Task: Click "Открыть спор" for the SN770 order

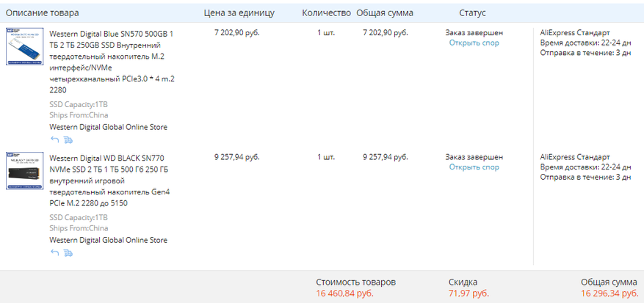Action: [x=474, y=167]
